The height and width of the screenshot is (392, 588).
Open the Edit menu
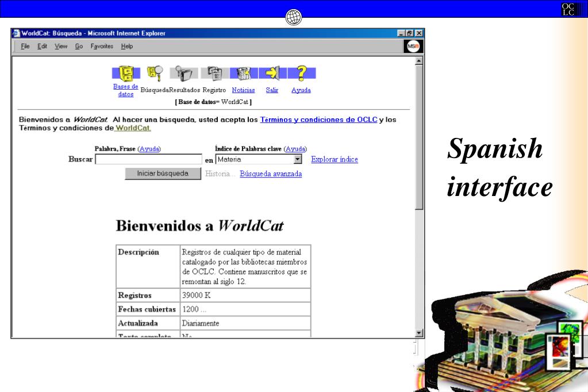(42, 46)
